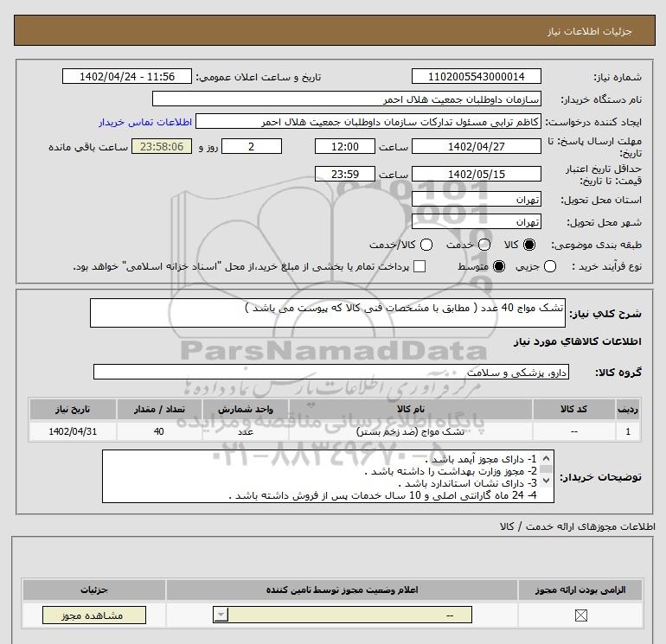The width and height of the screenshot is (666, 644).
Task: Click response deadline time 12:00
Action: click(345, 146)
